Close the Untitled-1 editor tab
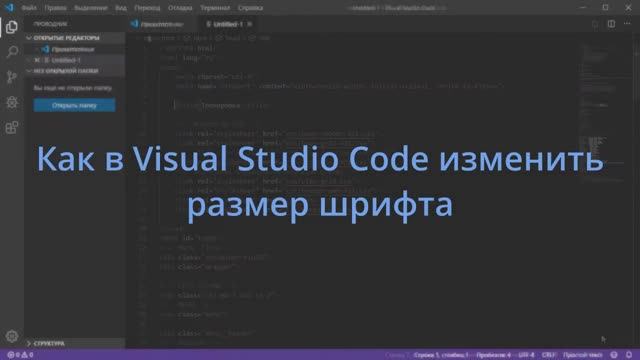Screen dimensions: 640x360 [x=250, y=24]
